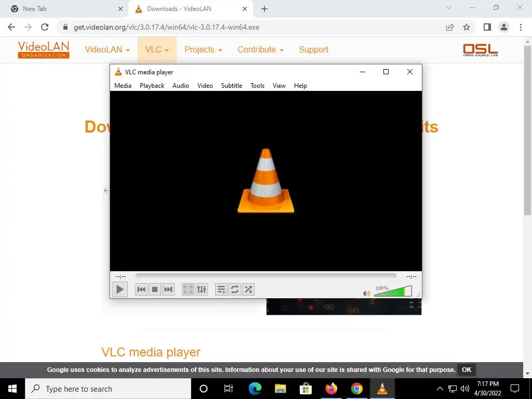Open VLC Video menu

pos(205,86)
